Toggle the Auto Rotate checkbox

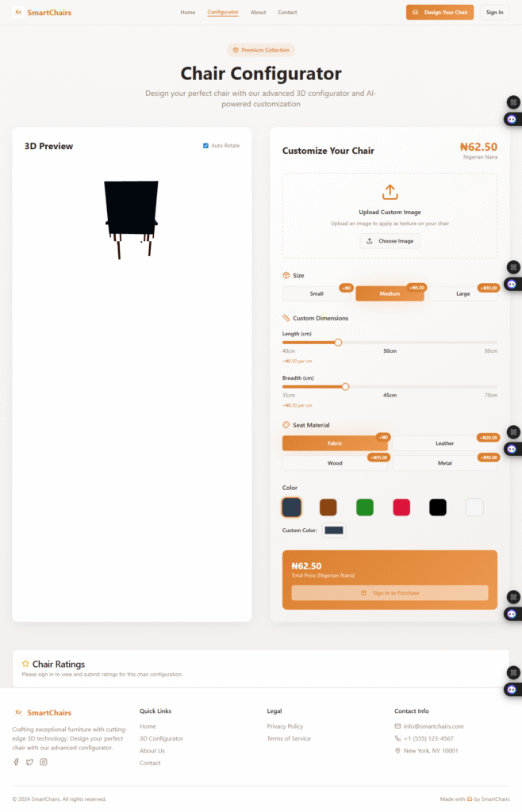click(x=205, y=146)
